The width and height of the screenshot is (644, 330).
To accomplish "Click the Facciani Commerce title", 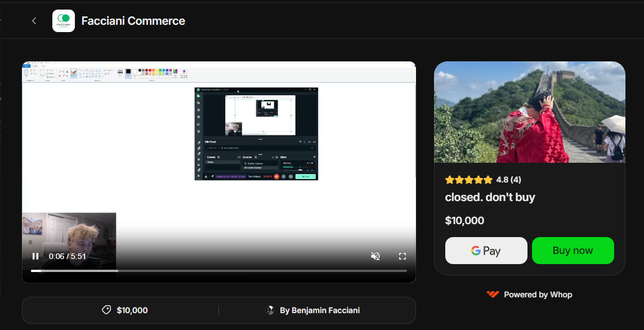I will (x=133, y=21).
